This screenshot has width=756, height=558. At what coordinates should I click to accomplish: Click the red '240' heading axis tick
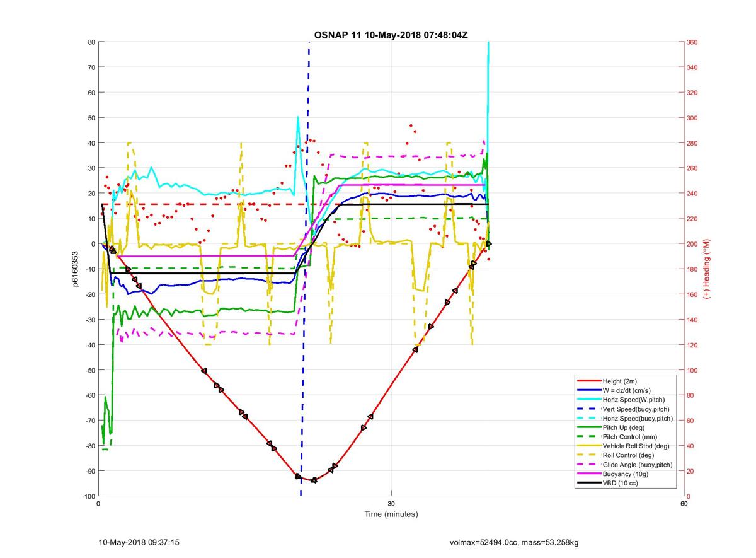693,194
